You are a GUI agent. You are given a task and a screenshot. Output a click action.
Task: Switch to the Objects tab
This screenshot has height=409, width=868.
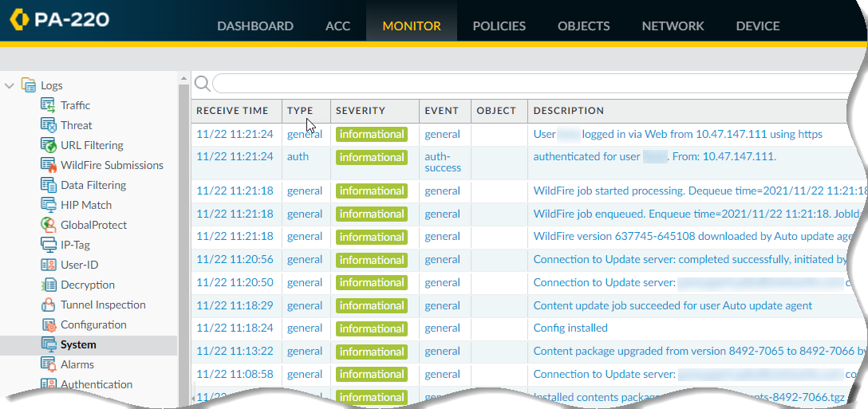[583, 26]
